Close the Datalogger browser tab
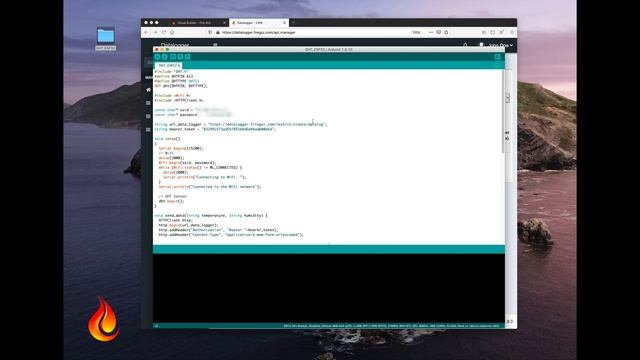The image size is (640, 360). (x=284, y=23)
